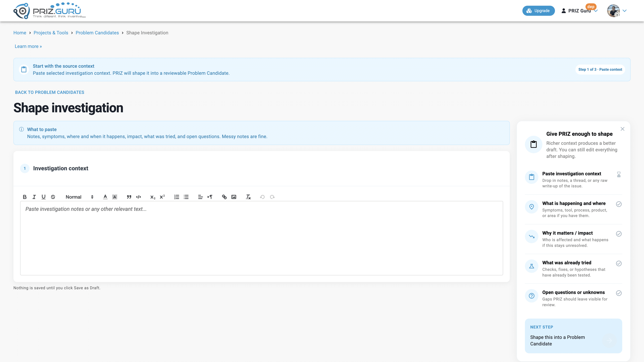Insert a hyperlink
The image size is (644, 362).
coord(224,197)
